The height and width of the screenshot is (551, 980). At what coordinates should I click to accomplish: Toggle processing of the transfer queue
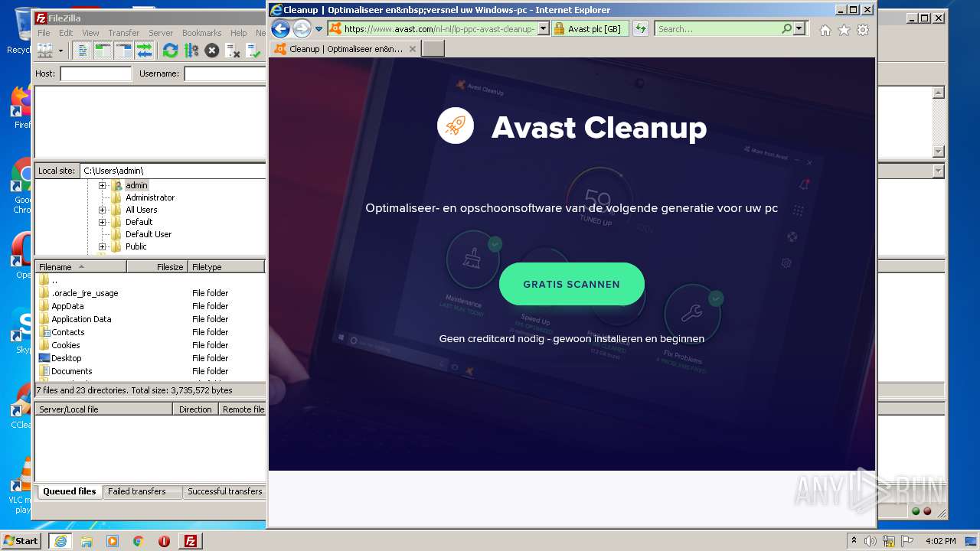[x=191, y=51]
